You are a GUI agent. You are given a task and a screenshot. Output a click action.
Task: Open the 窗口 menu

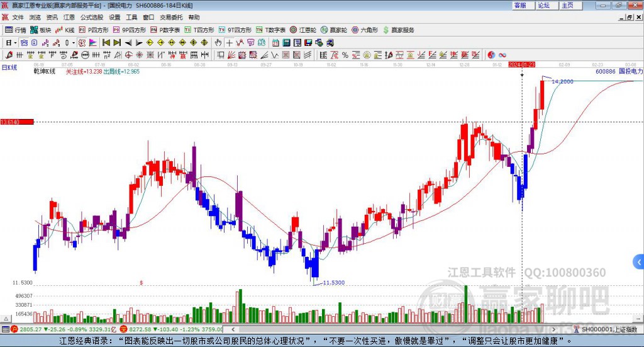(x=148, y=17)
